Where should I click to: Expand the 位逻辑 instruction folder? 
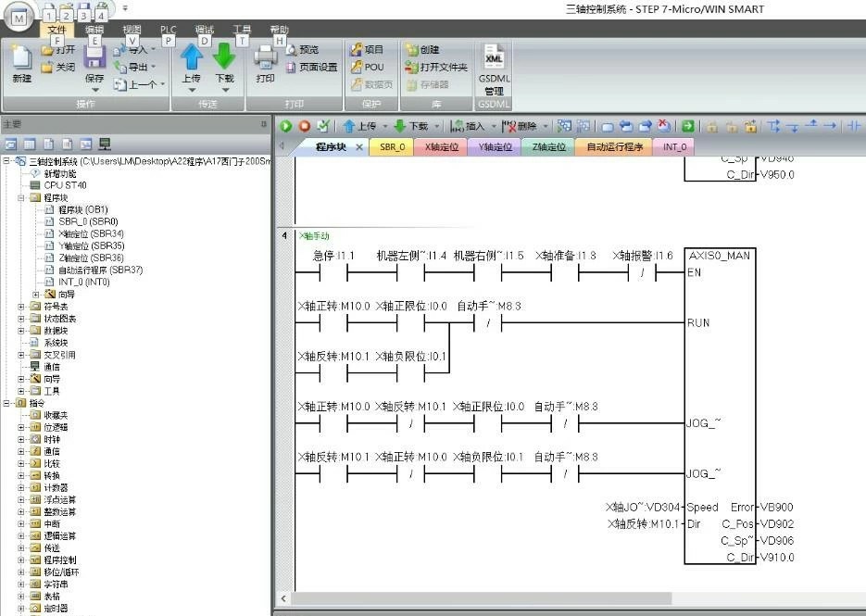(21, 427)
